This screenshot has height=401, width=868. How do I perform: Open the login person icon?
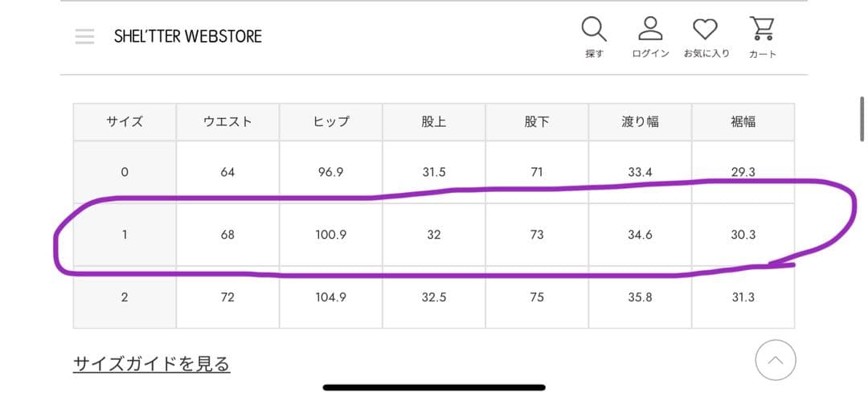pyautogui.click(x=649, y=29)
